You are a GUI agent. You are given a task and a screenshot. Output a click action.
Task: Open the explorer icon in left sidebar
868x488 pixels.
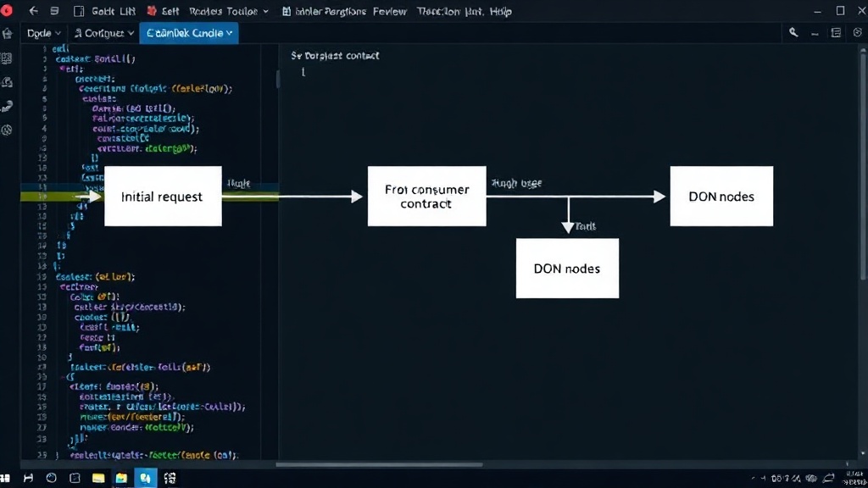pos(7,58)
